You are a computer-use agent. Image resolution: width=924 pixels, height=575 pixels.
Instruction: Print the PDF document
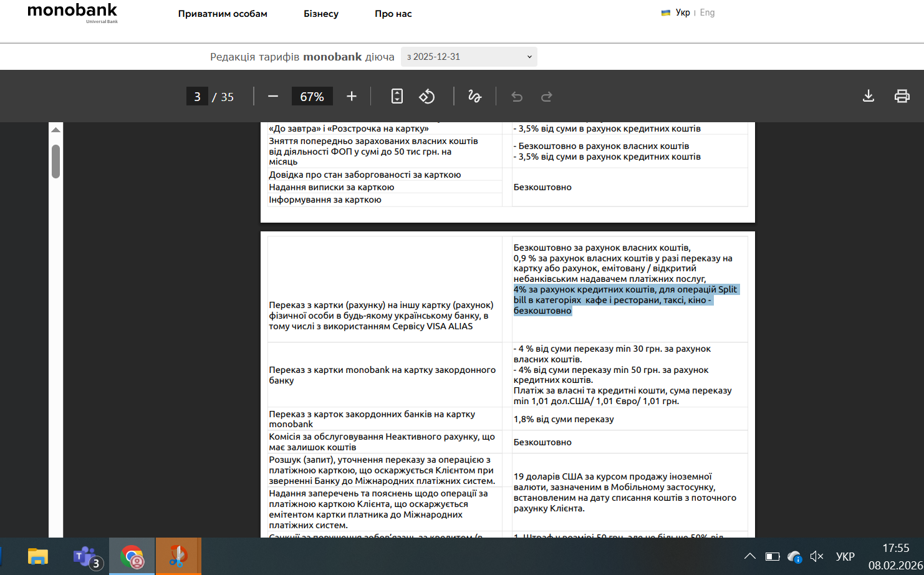[x=902, y=96]
